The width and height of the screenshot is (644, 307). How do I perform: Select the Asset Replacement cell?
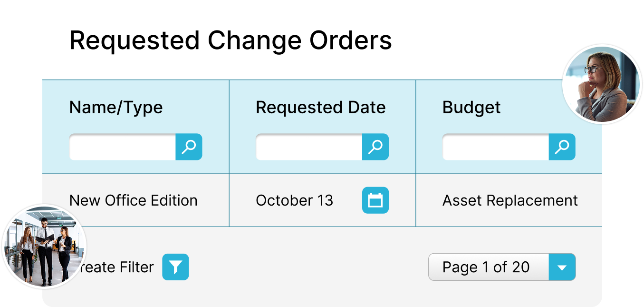tap(510, 200)
